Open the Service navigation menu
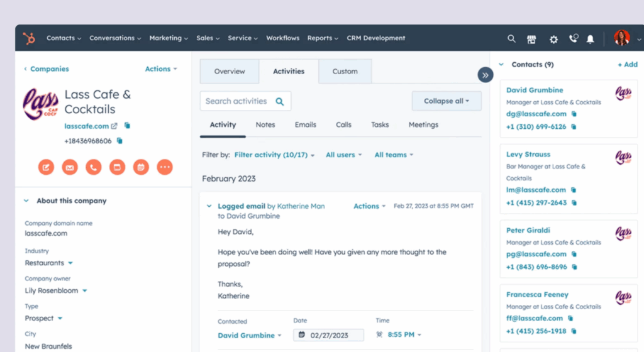The width and height of the screenshot is (644, 352). tap(243, 38)
